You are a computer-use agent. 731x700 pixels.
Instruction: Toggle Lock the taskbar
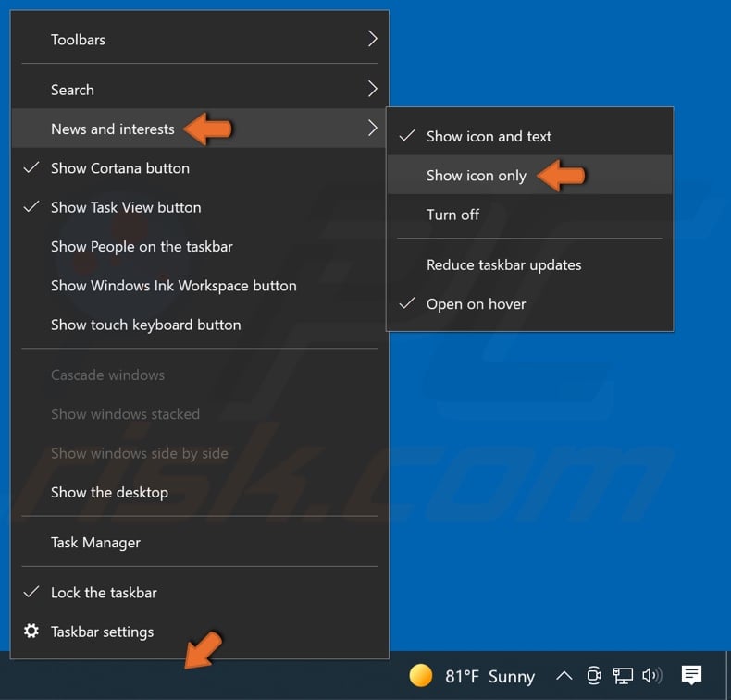pos(200,593)
